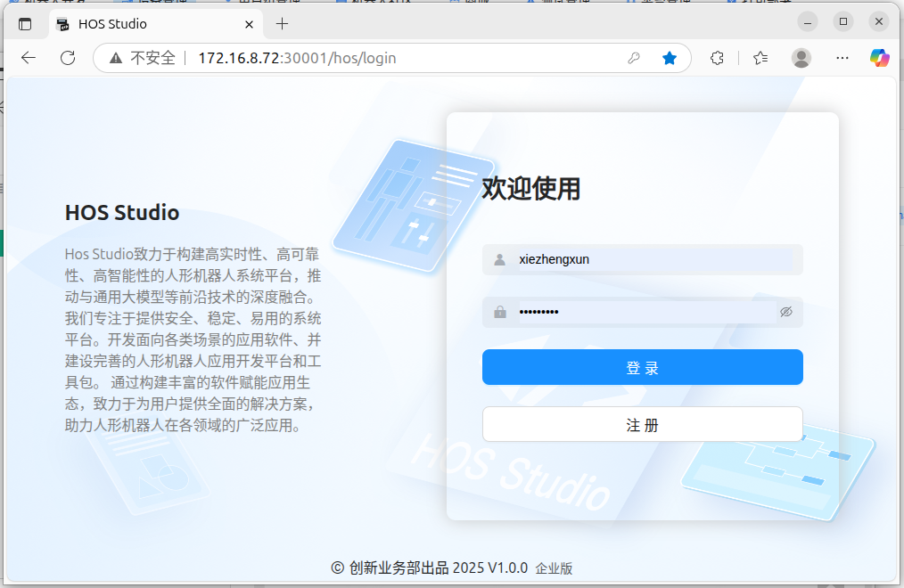Toggle password visibility with the eye icon
The width and height of the screenshot is (904, 588).
(785, 312)
